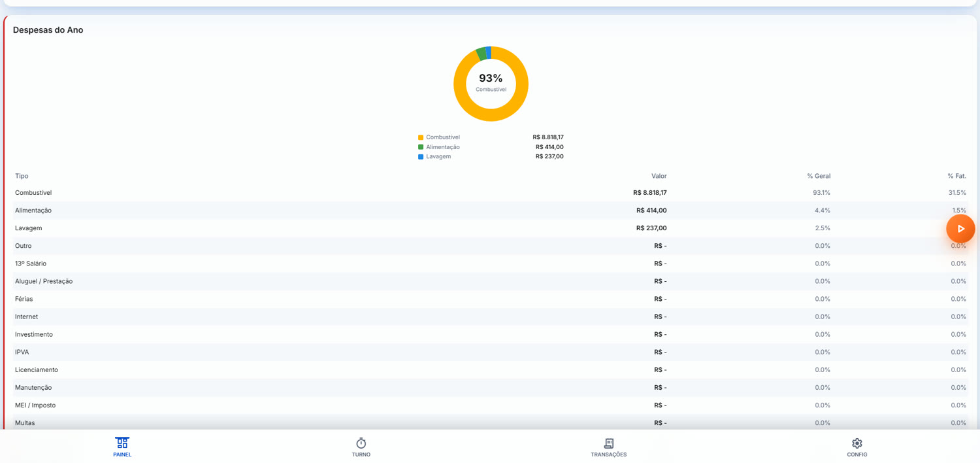Click the legend amount R$ 414,00
This screenshot has width=980, height=463.
(x=549, y=147)
